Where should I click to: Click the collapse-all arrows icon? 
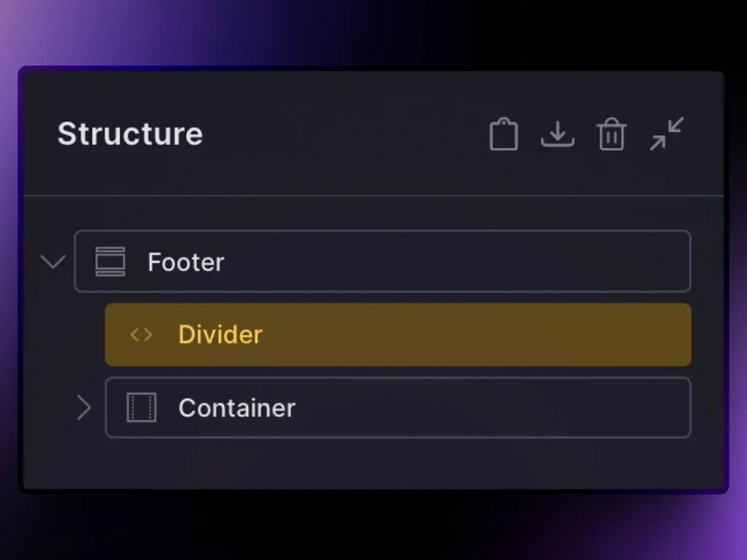(x=667, y=133)
